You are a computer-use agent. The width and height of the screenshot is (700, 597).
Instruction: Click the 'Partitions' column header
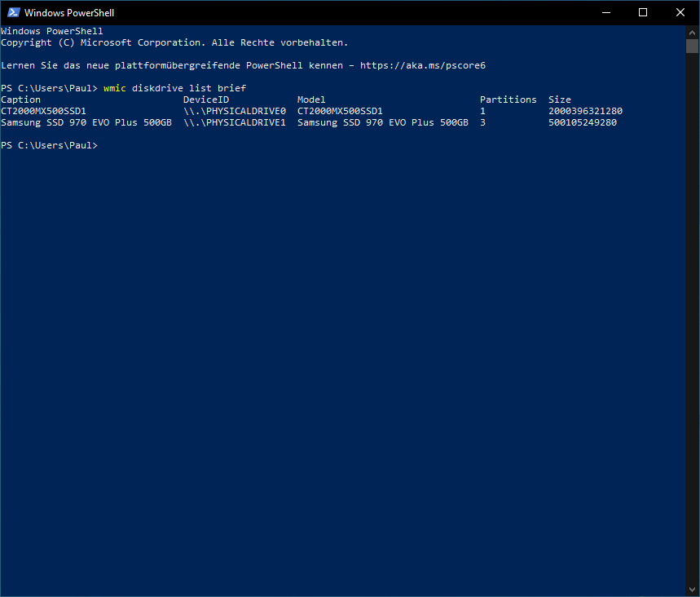click(x=508, y=99)
